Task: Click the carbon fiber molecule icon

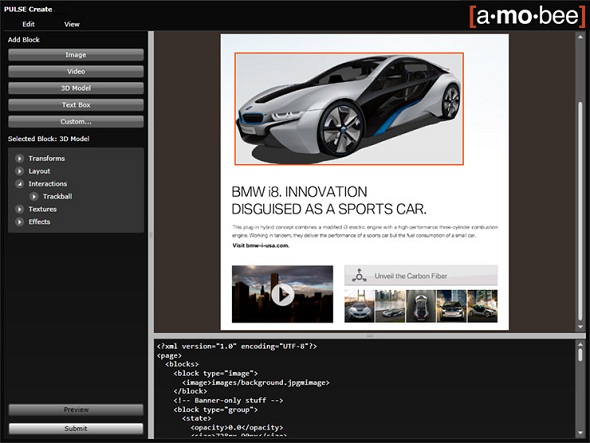Action: tap(359, 276)
